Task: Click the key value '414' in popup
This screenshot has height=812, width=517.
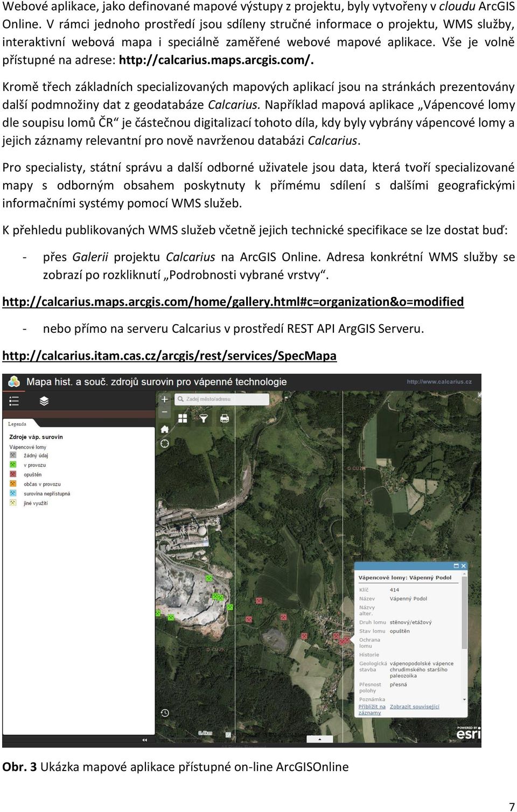Action: point(395,590)
